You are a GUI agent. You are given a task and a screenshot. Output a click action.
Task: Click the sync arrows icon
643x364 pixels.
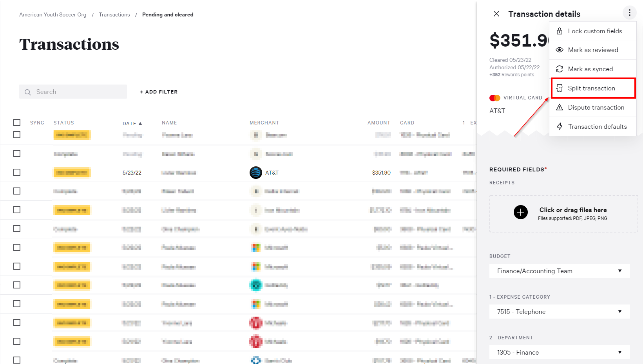[560, 69]
